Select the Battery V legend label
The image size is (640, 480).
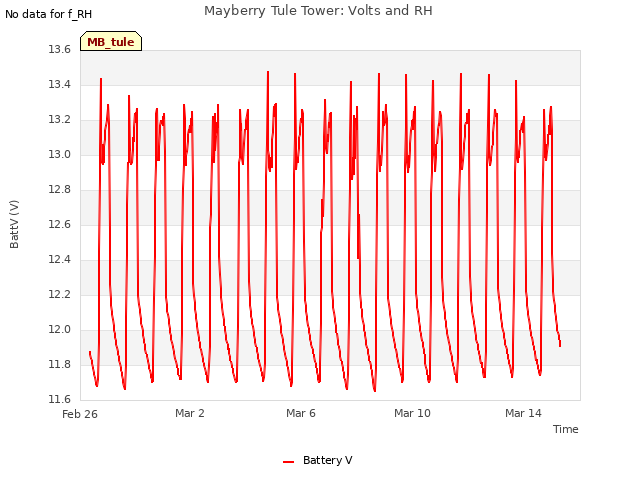327,460
